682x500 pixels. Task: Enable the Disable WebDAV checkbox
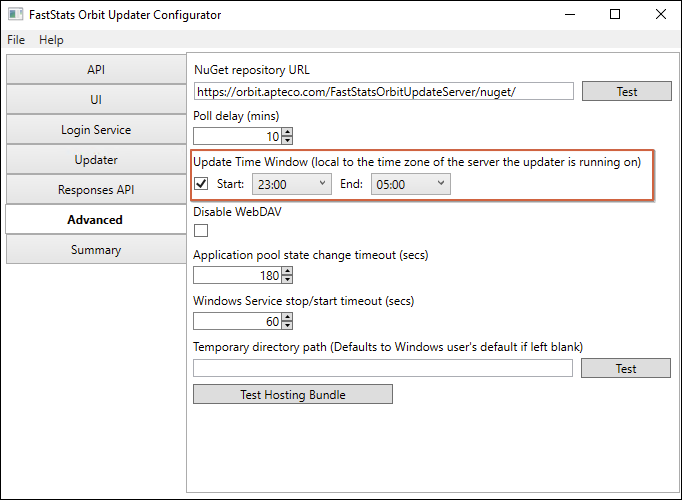(x=201, y=230)
